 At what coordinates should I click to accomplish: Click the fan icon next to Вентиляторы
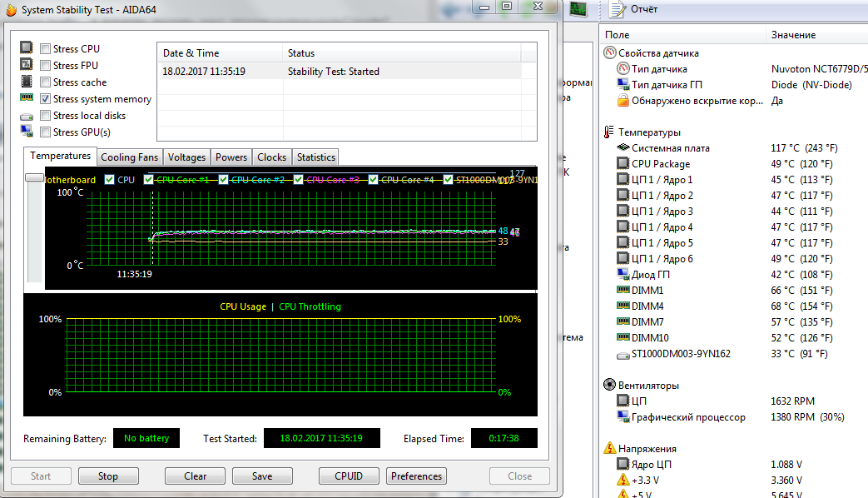tap(609, 385)
